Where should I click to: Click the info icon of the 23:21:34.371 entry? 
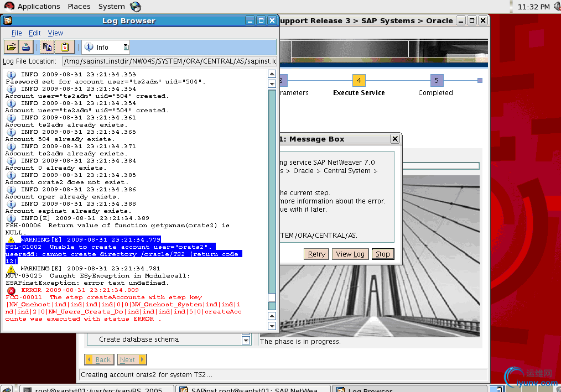click(x=11, y=147)
